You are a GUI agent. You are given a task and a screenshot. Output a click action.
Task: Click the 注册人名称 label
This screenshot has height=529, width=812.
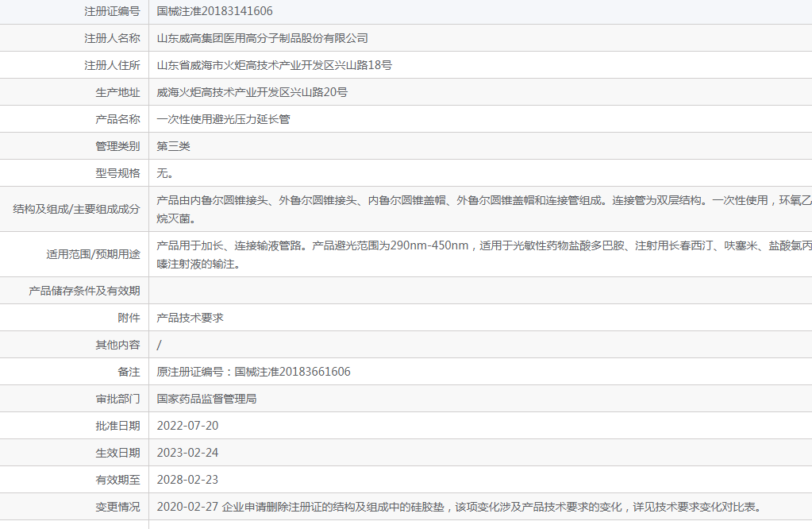coord(112,38)
